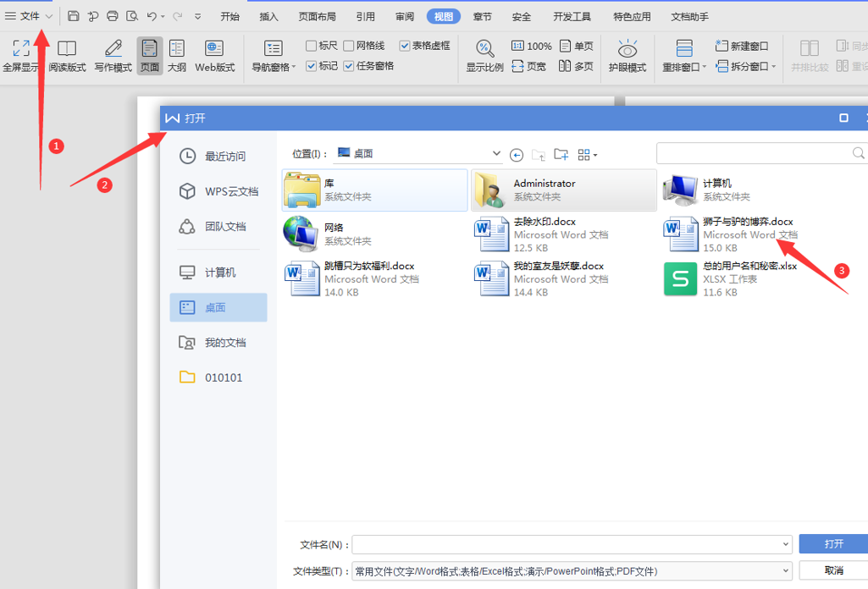Click the Save icon in quick toolbar
Image resolution: width=868 pixels, height=589 pixels.
[73, 16]
